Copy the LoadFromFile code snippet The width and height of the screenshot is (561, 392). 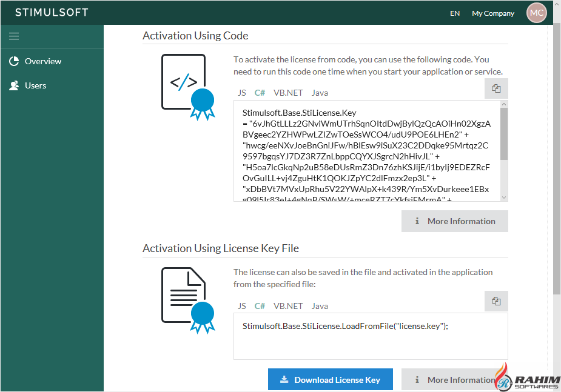496,301
